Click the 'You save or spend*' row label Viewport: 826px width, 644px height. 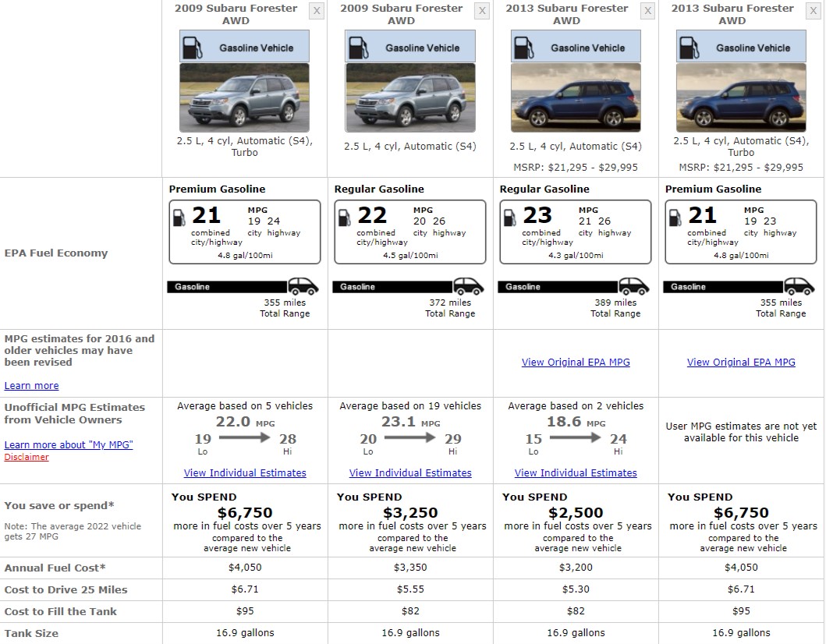pyautogui.click(x=59, y=505)
